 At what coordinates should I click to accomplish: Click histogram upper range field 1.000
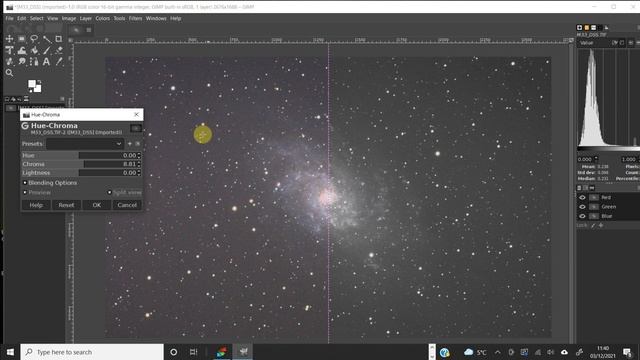click(629, 159)
